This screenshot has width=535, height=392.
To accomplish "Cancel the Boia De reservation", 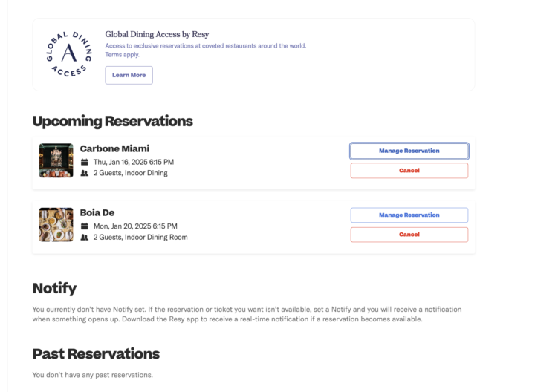I will [409, 235].
